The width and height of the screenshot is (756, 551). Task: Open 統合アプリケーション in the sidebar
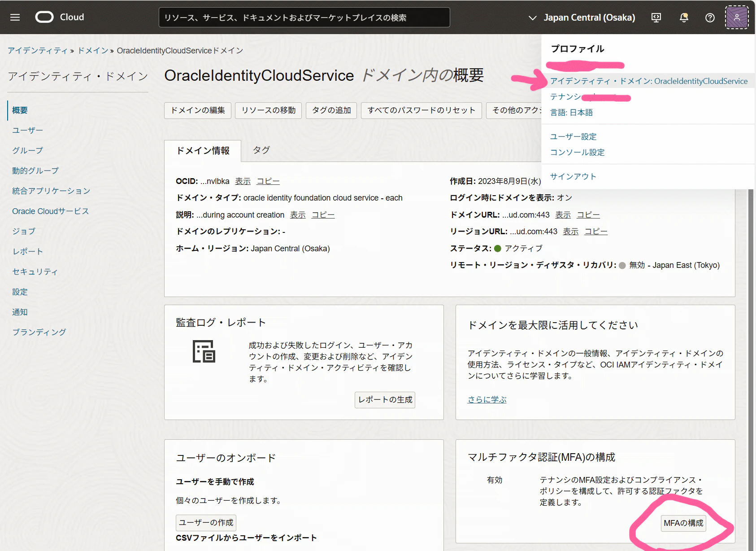coord(51,191)
